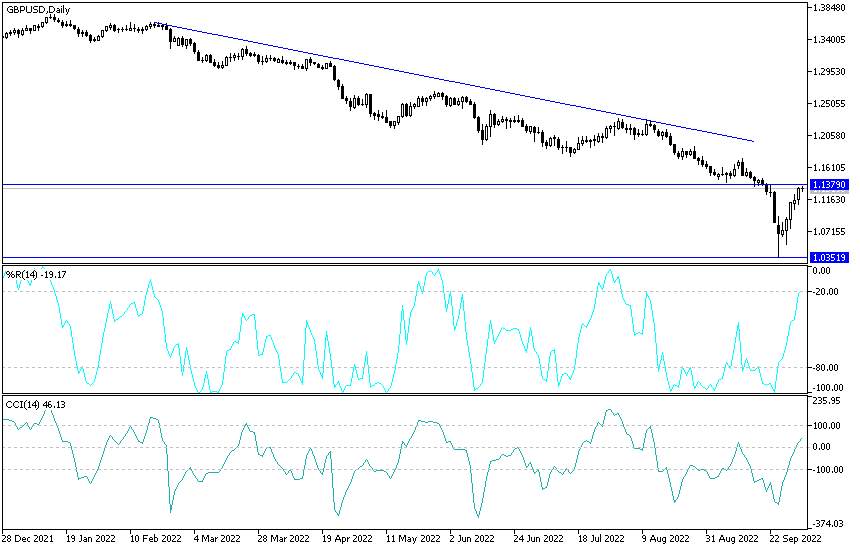Click the 19 Jan 2022 date label
Screen dimensions: 860x550
click(x=90, y=538)
